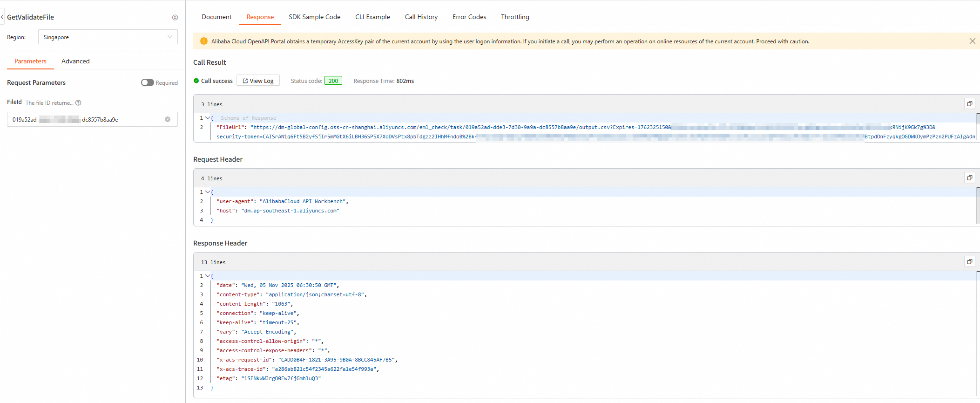The image size is (980, 403).
Task: Click the help icon next to FileId
Action: point(78,103)
